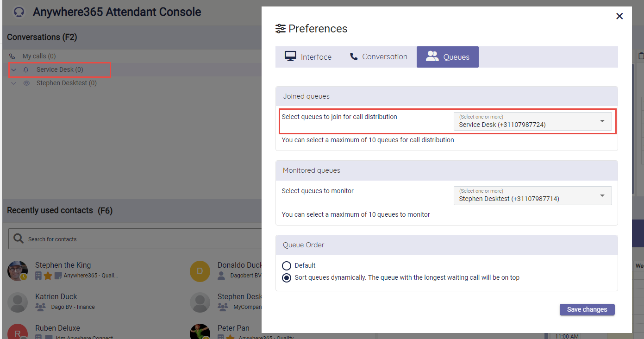644x339 pixels.
Task: Click the eye icon beside Stephen Desktest
Action: (26, 83)
